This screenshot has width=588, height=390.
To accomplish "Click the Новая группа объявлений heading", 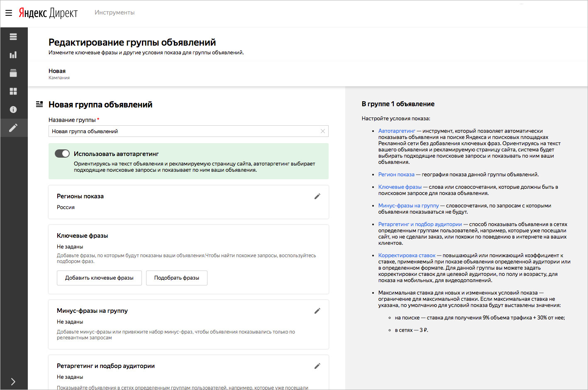I will [x=100, y=105].
